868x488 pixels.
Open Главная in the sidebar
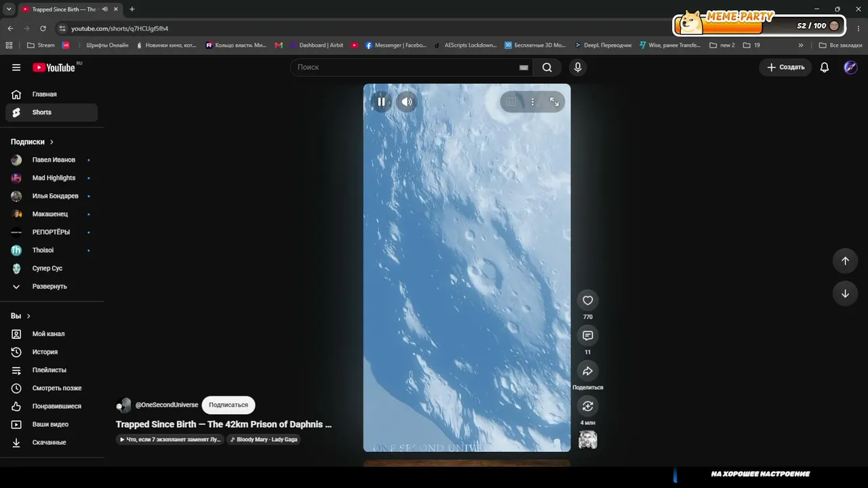(52, 94)
